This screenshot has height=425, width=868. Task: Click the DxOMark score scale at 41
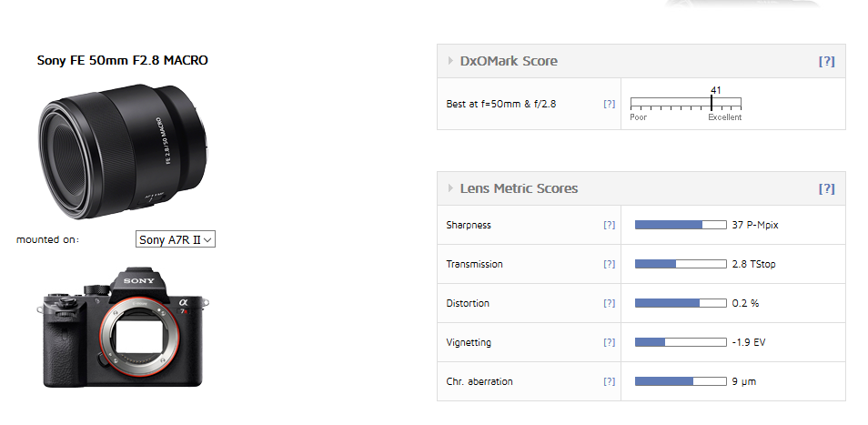pyautogui.click(x=712, y=103)
